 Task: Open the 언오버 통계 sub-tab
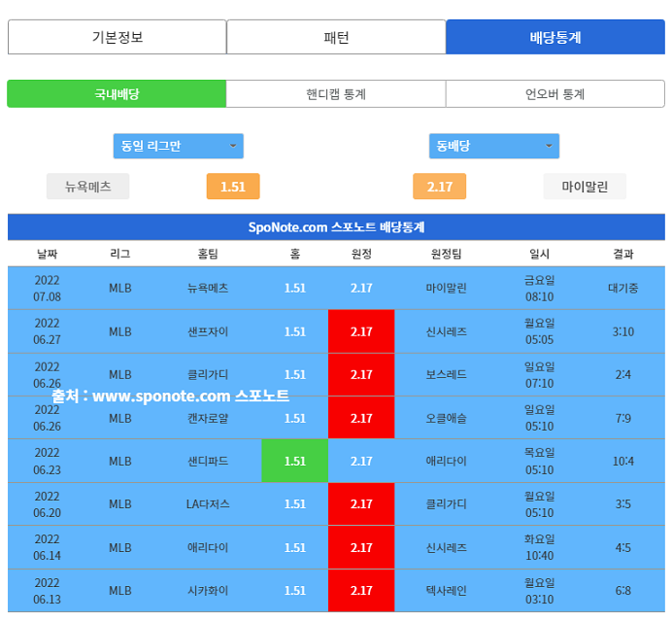[555, 94]
